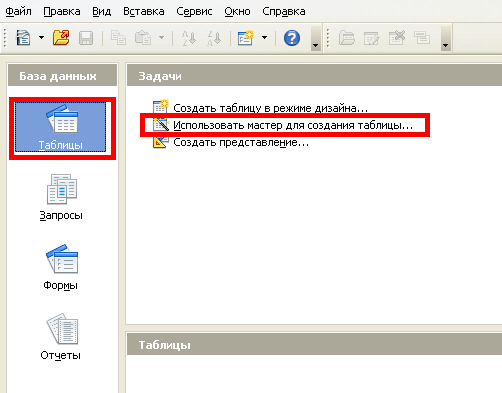Expand the first toolbar overflow arrow
Viewport: 502px width, 393px height.
coord(315,38)
